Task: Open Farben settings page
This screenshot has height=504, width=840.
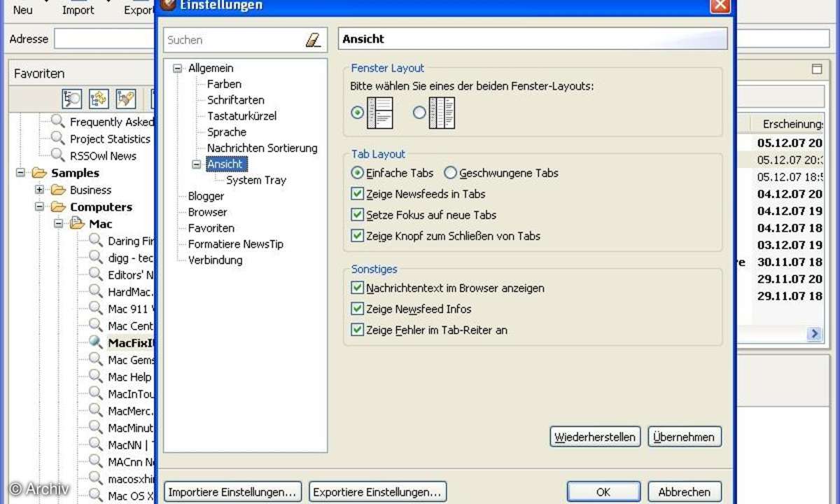Action: coord(224,84)
